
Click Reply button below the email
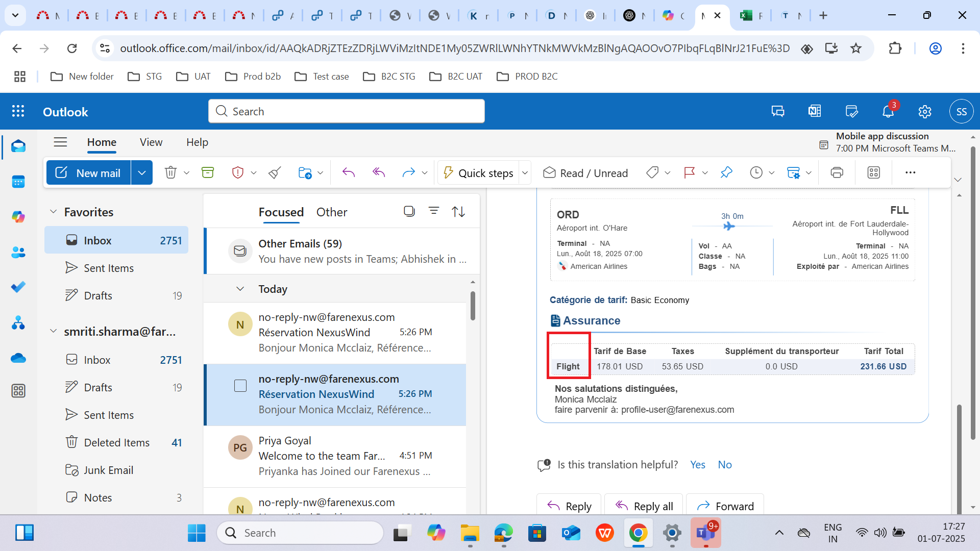[569, 506]
